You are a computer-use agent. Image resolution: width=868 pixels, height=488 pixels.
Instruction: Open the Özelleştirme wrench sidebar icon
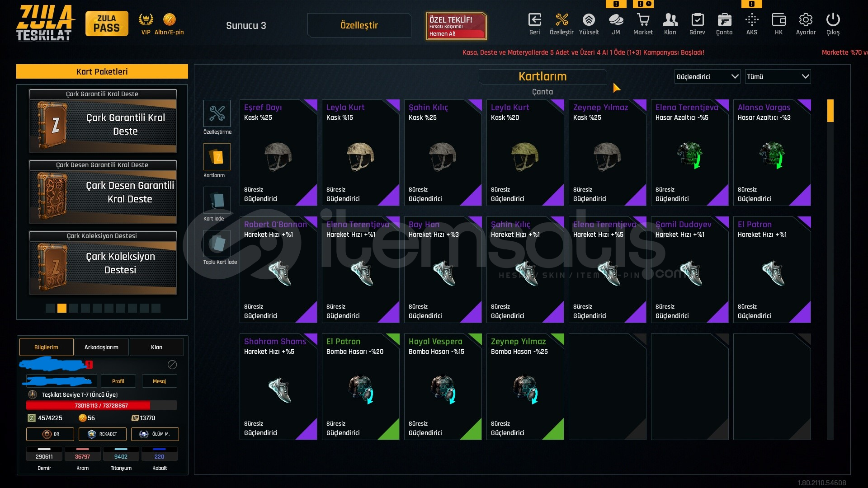point(217,113)
